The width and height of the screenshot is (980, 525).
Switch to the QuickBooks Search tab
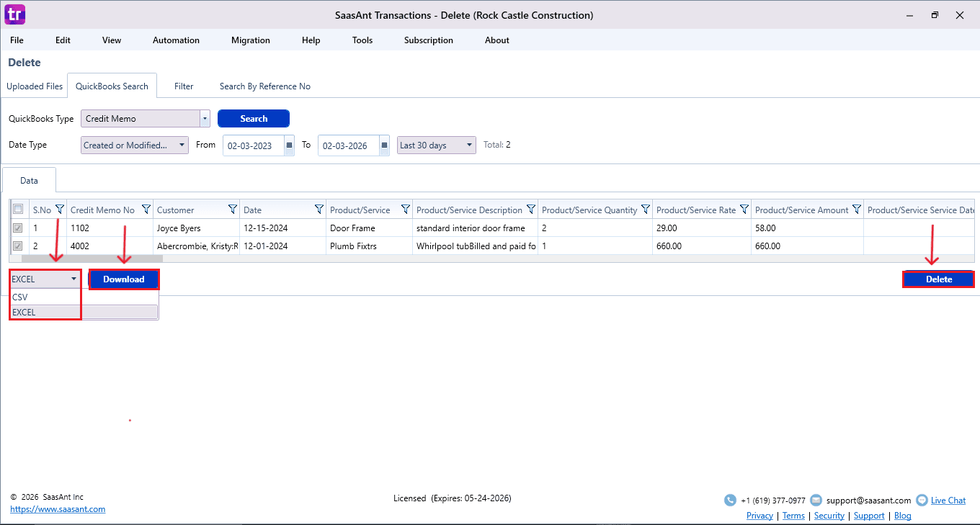(x=112, y=86)
